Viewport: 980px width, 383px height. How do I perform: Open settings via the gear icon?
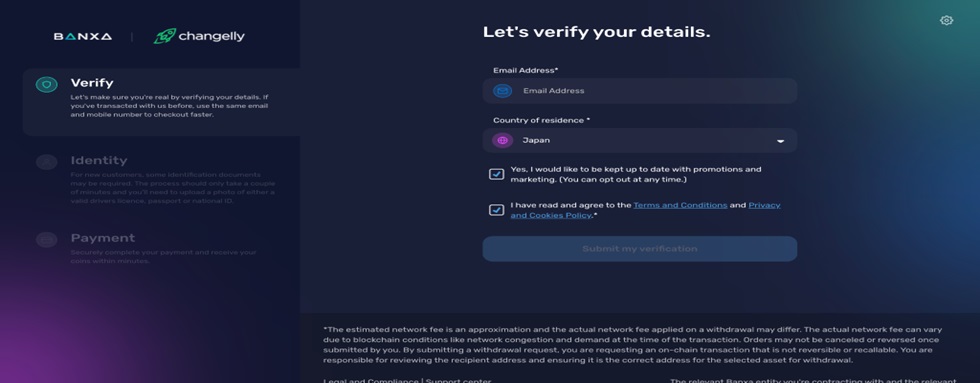pos(946,21)
